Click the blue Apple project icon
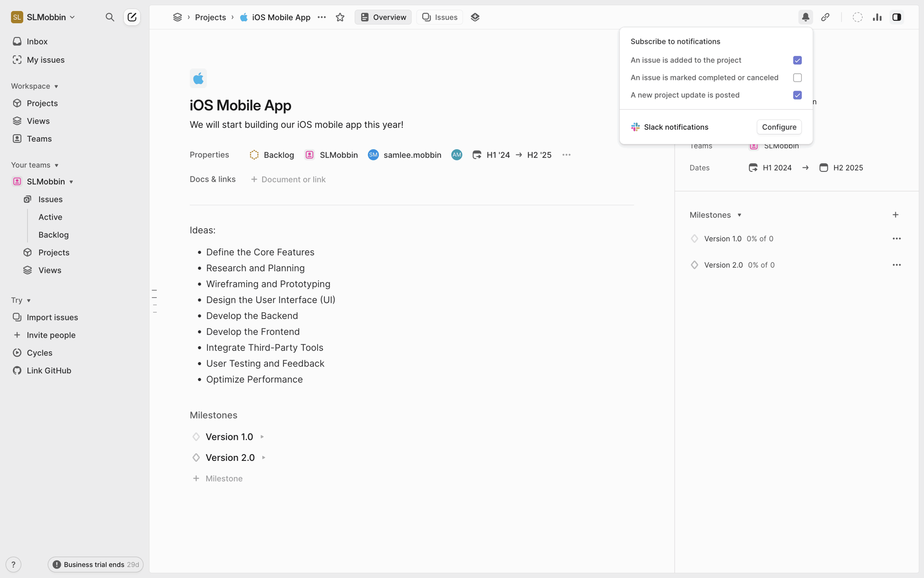Viewport: 924px width, 578px height. pyautogui.click(x=198, y=78)
